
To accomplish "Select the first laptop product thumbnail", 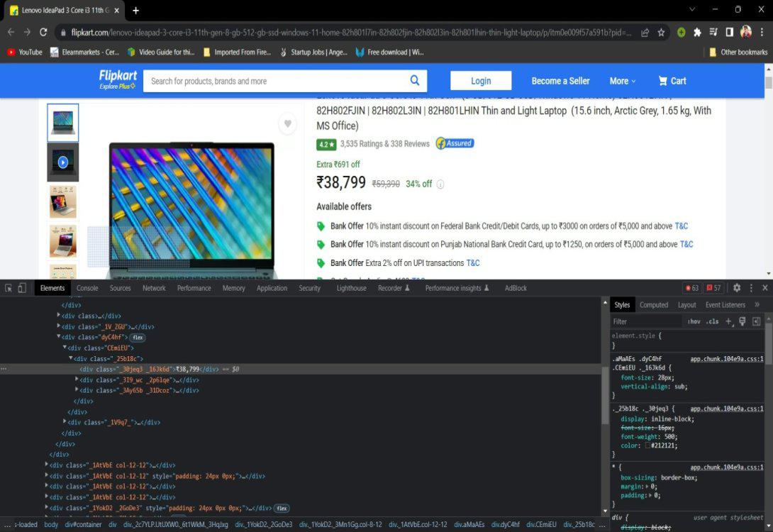I will coord(62,123).
